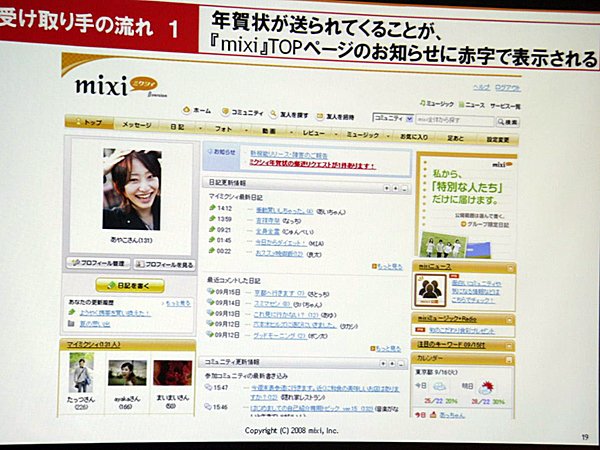This screenshot has height=450, width=600.
Task: Select the メッセージ tab
Action: 137,124
